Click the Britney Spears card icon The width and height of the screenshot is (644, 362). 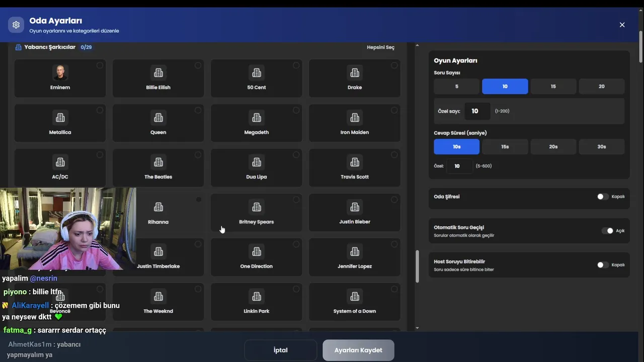tap(257, 207)
